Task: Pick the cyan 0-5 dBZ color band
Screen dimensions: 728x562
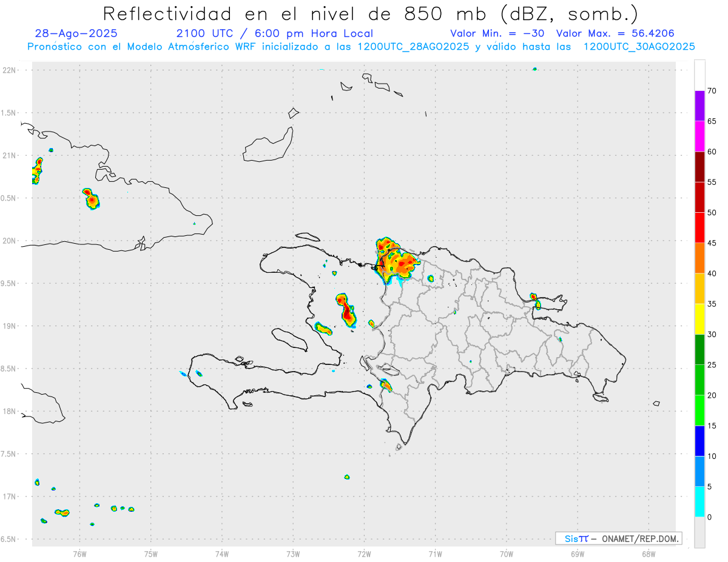Action: coord(699,501)
